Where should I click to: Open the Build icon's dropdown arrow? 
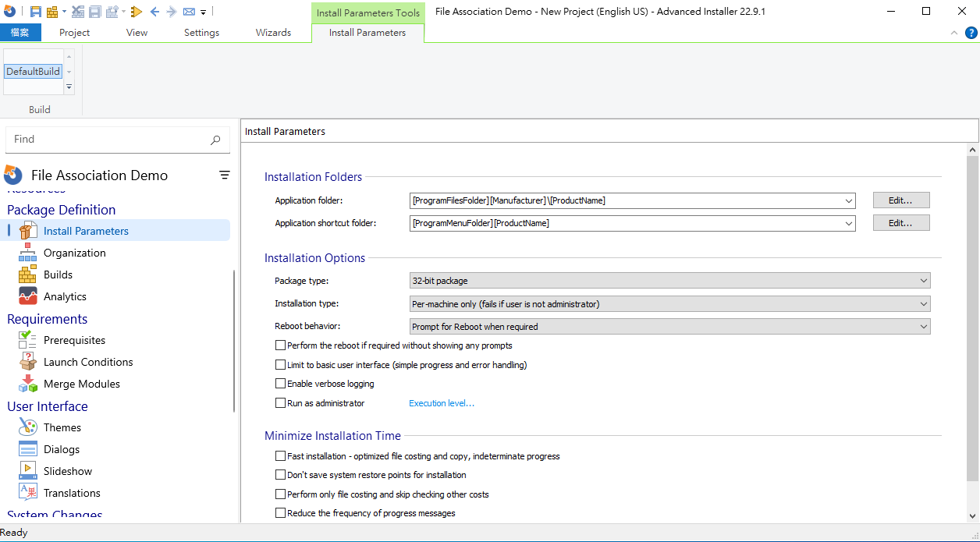(64, 12)
